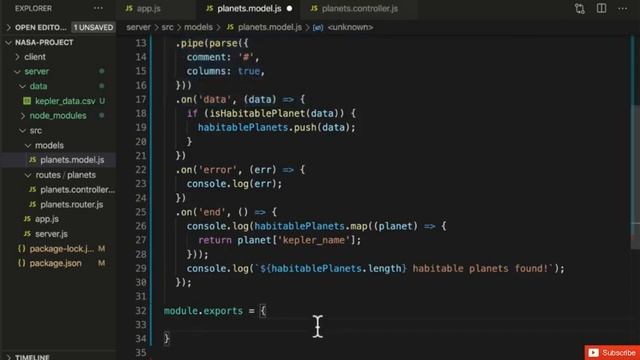Viewport: 640px width, 360px height.
Task: Click the untracked U badge next to kepler_data.csv
Action: coord(102,101)
